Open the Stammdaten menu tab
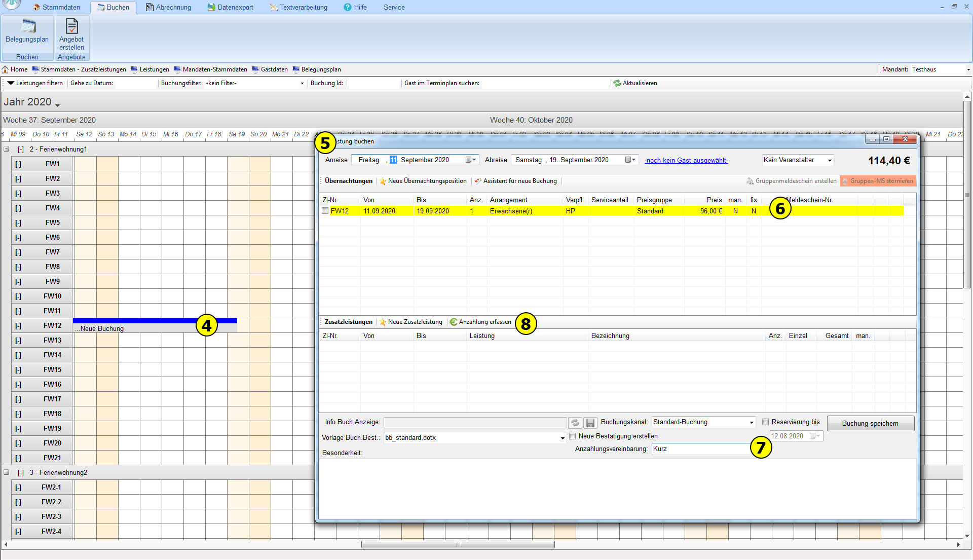Image resolution: width=973 pixels, height=560 pixels. click(x=56, y=7)
